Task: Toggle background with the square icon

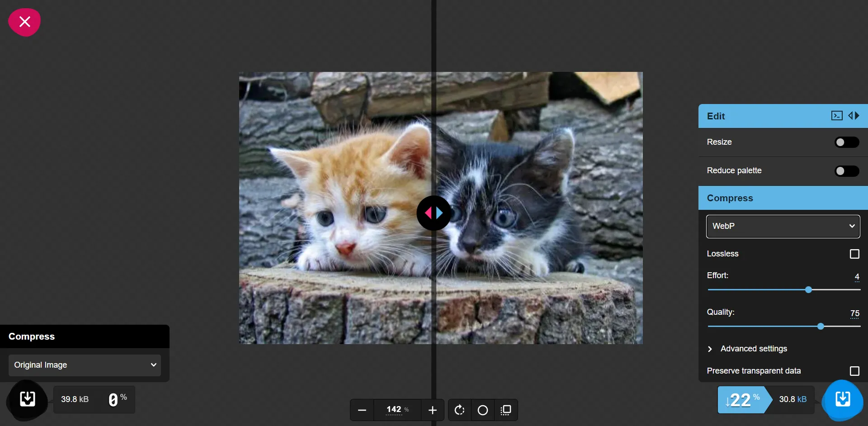Action: [506, 410]
